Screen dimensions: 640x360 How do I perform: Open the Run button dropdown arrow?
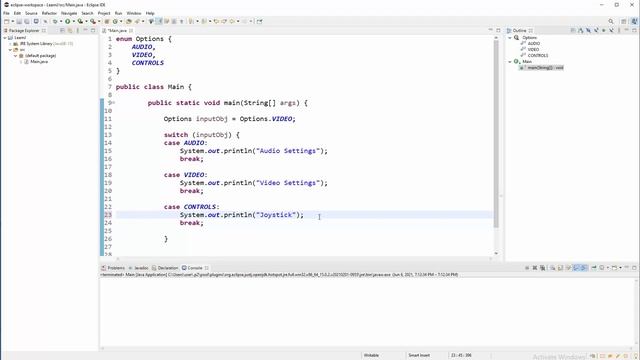[x=73, y=21]
